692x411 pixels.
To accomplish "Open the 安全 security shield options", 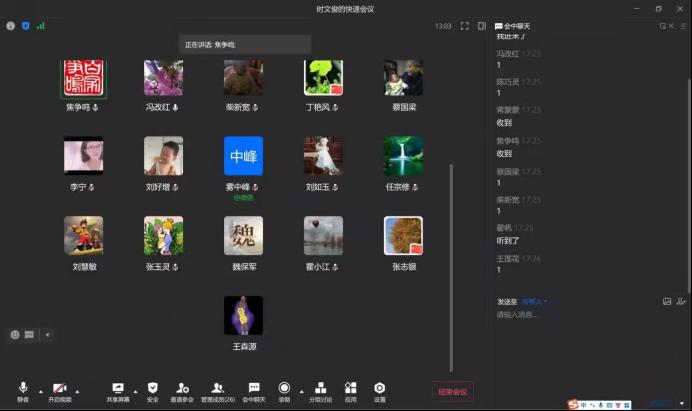I will 152,390.
